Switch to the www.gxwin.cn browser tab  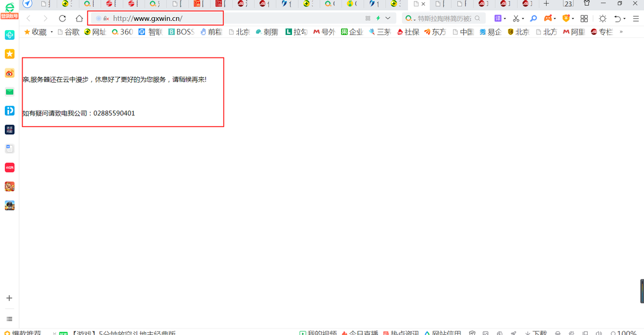point(417,4)
